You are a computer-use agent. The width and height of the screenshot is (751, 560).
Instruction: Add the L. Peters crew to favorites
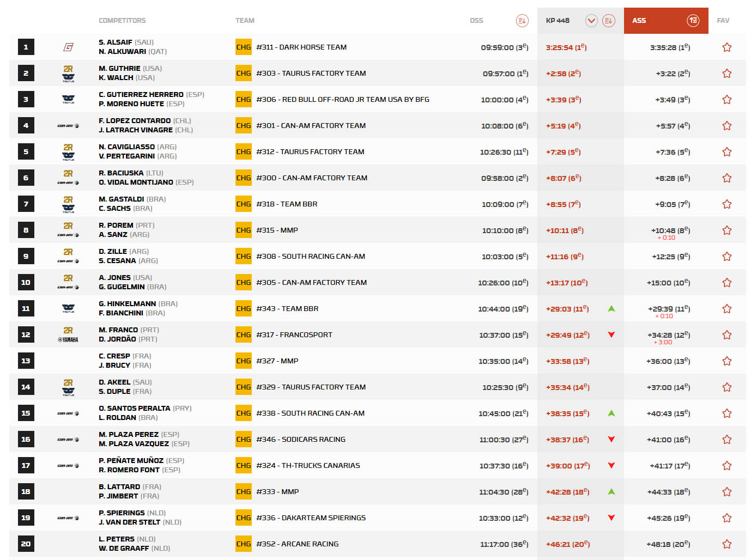click(x=726, y=544)
